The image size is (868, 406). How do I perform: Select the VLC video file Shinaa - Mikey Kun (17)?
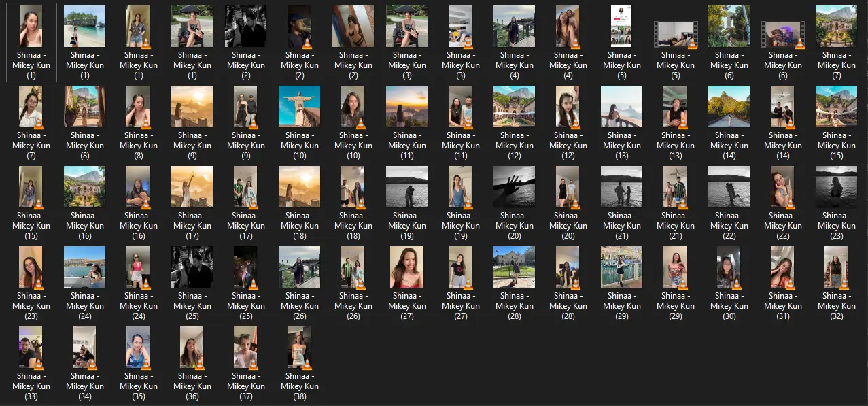tap(246, 187)
